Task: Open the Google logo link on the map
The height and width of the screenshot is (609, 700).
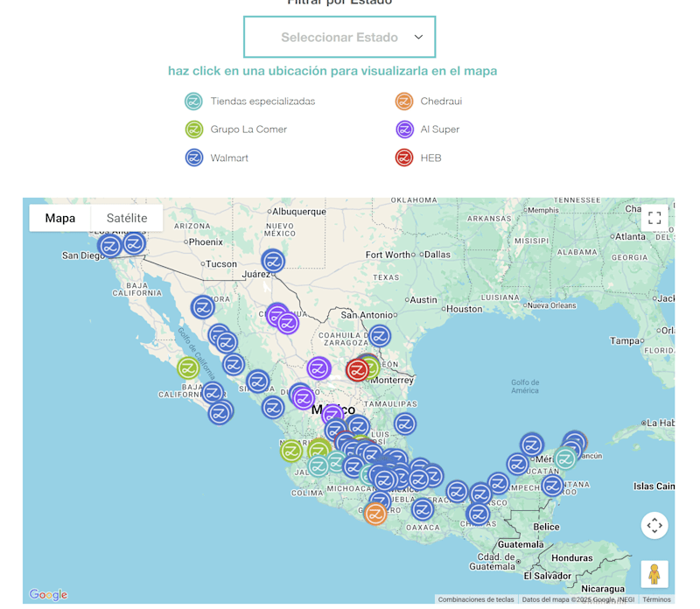Action: (48, 594)
